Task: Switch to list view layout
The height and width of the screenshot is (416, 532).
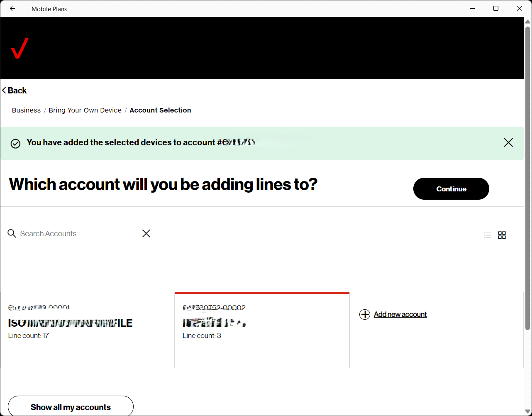Action: click(x=487, y=235)
